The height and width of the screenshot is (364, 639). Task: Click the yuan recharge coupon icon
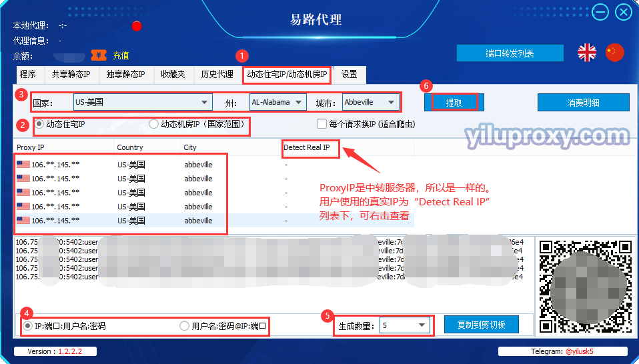click(99, 55)
